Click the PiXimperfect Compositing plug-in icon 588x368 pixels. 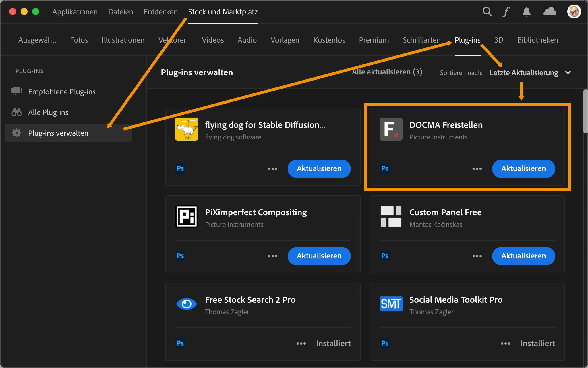(x=187, y=216)
